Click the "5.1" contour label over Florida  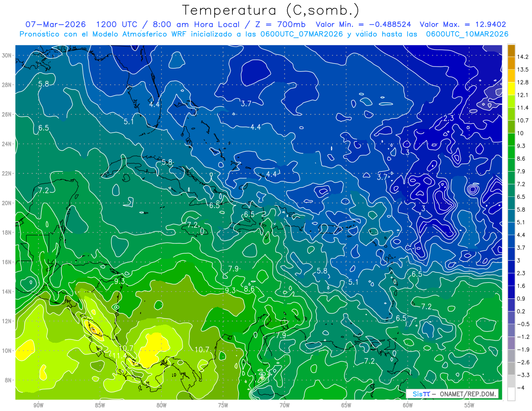(x=129, y=121)
